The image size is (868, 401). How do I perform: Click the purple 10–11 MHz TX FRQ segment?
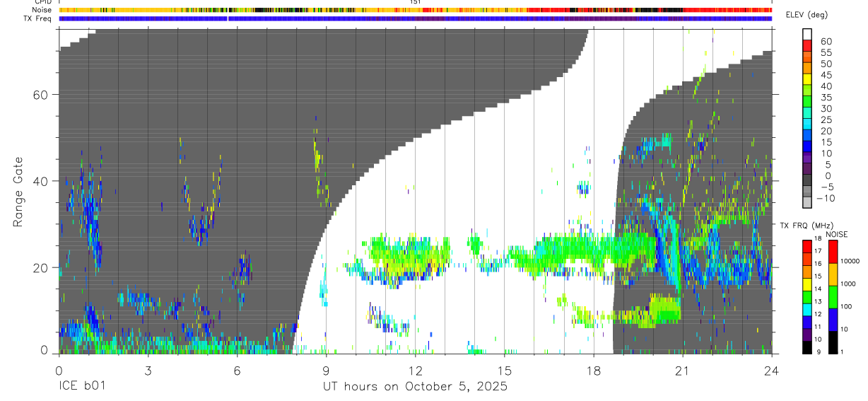(x=807, y=333)
